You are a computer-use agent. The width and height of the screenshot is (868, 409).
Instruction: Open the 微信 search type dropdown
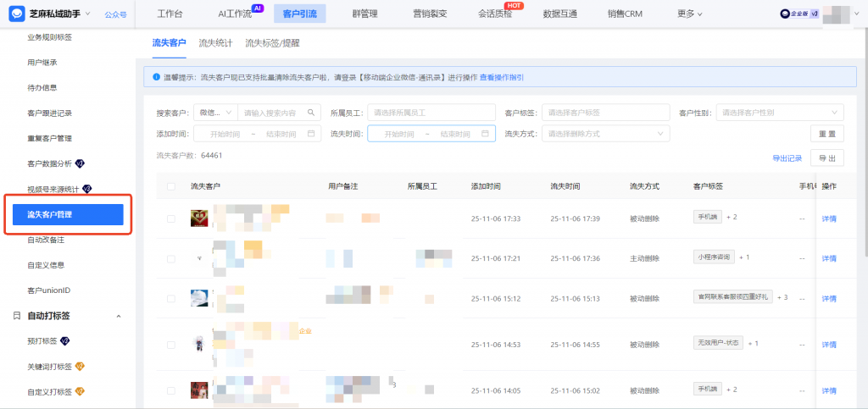pyautogui.click(x=216, y=112)
